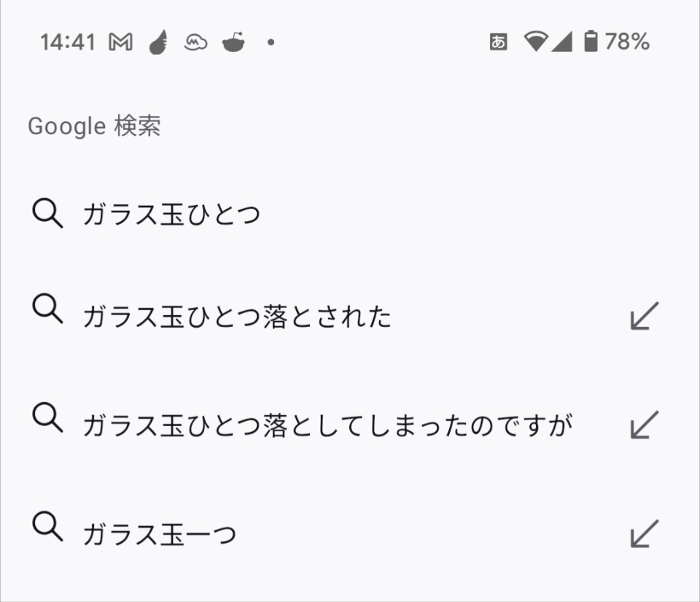This screenshot has width=700, height=602.
Task: Tap the shell-shaped notification icon
Action: [157, 43]
